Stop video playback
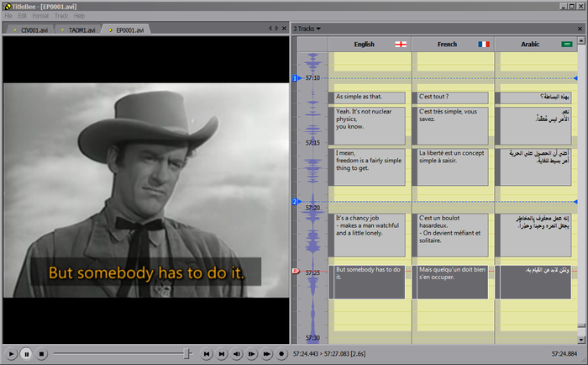Image resolution: width=588 pixels, height=365 pixels. [x=42, y=354]
